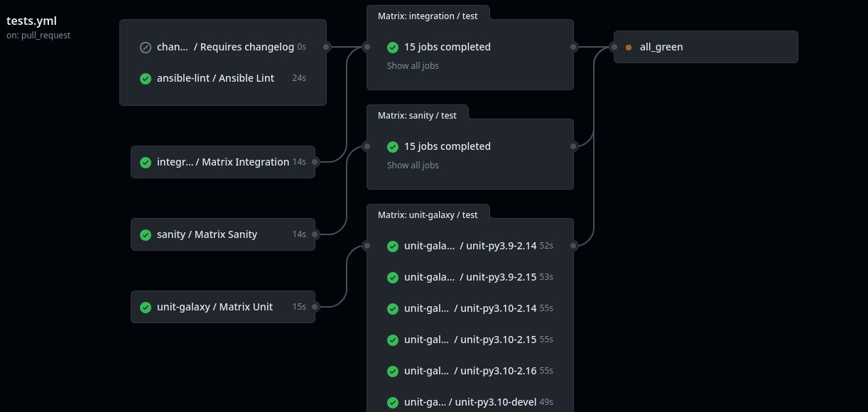868x412 pixels.
Task: Click check icon for unit-py3.9-2.14 job
Action: point(393,246)
